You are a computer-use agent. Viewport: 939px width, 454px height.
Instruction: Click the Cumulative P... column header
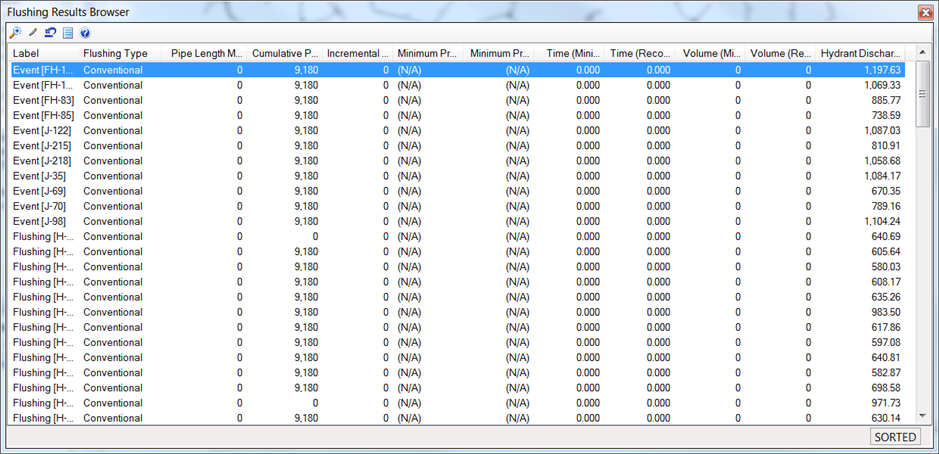point(285,53)
